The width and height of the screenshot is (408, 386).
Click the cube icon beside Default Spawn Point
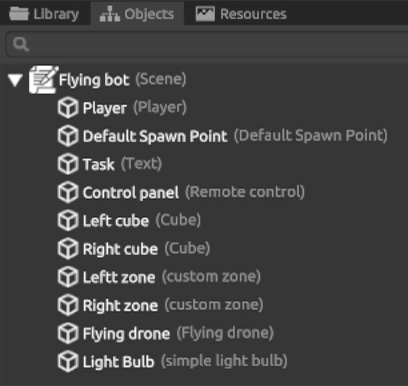click(x=68, y=136)
